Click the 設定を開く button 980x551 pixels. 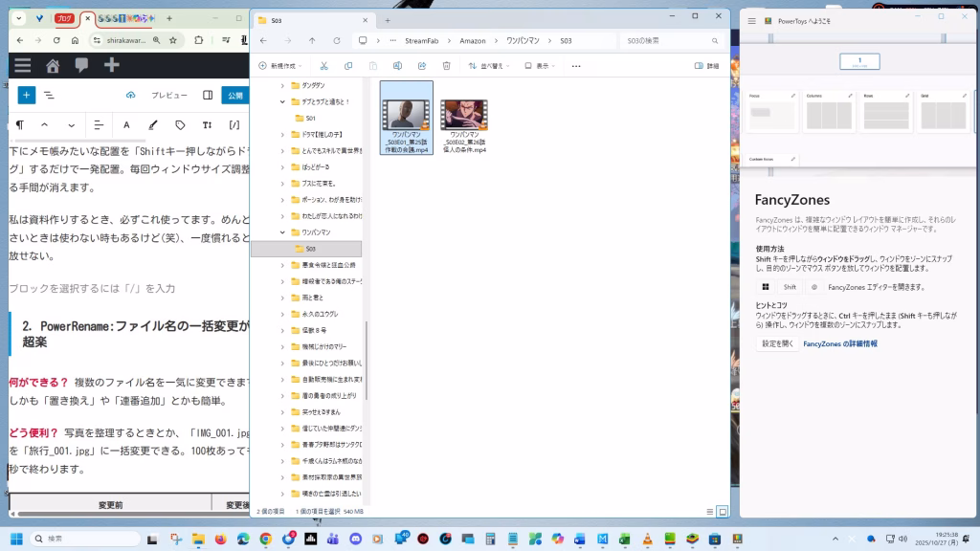[x=777, y=343]
